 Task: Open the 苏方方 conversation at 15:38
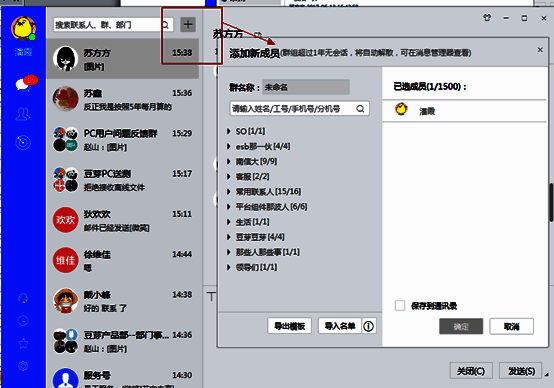click(x=123, y=59)
